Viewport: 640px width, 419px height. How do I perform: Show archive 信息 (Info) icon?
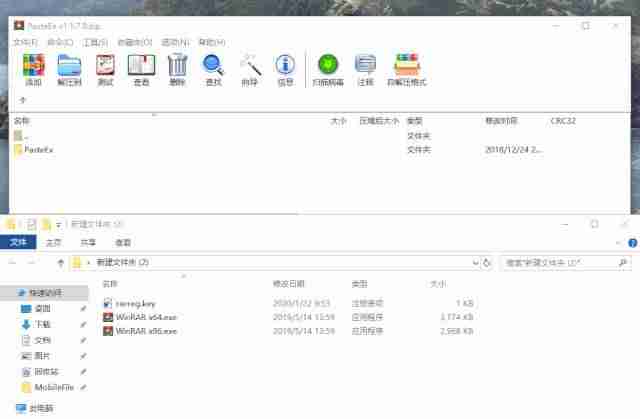(285, 70)
